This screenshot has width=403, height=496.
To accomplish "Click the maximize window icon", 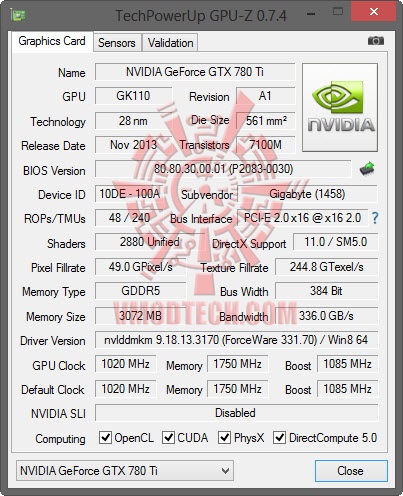I will pos(338,12).
